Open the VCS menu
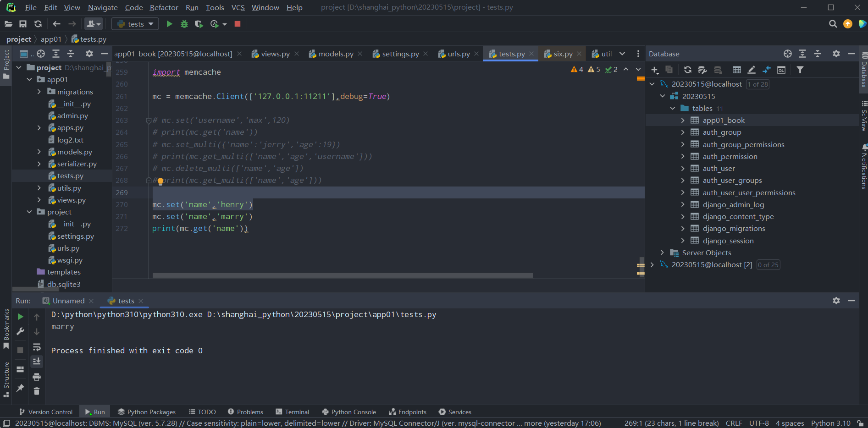868x428 pixels. pyautogui.click(x=238, y=7)
